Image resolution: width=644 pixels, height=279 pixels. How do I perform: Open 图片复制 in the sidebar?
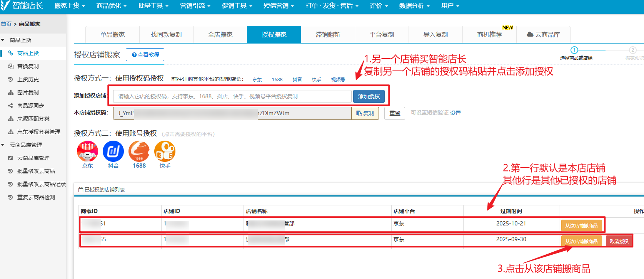click(x=28, y=92)
